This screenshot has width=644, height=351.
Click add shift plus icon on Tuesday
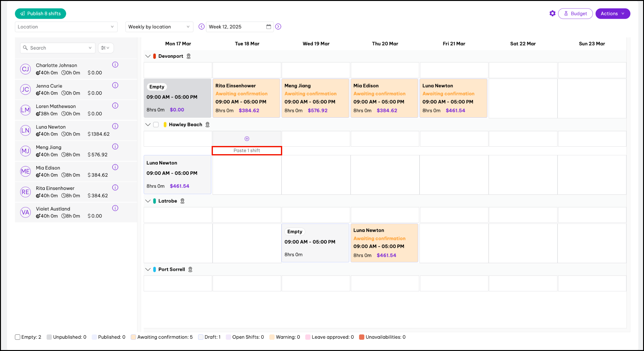[x=247, y=139]
